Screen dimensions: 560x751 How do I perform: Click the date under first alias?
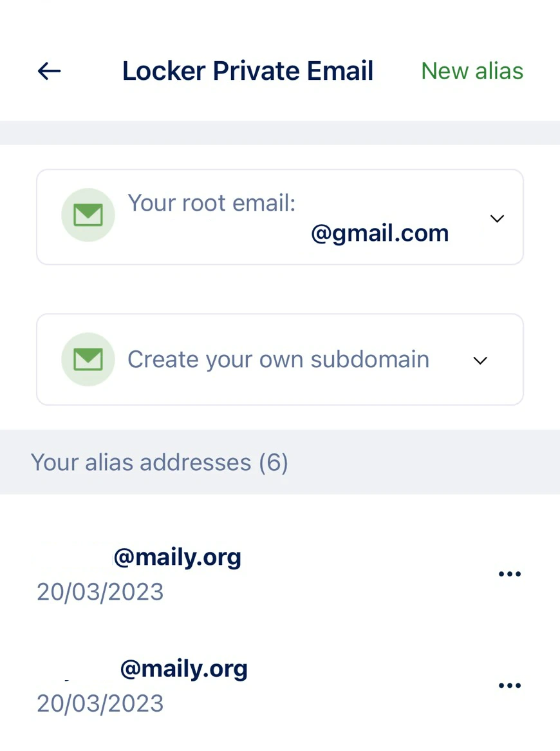[100, 592]
